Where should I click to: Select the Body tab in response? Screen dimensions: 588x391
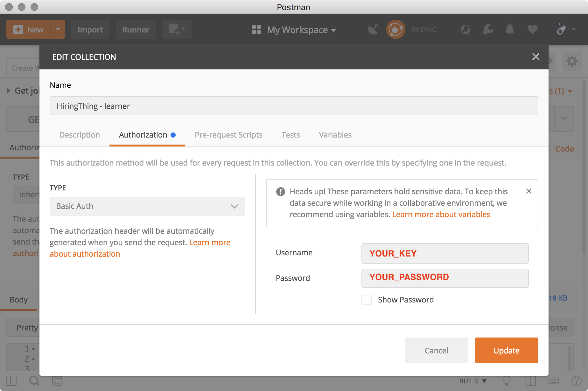tap(18, 300)
